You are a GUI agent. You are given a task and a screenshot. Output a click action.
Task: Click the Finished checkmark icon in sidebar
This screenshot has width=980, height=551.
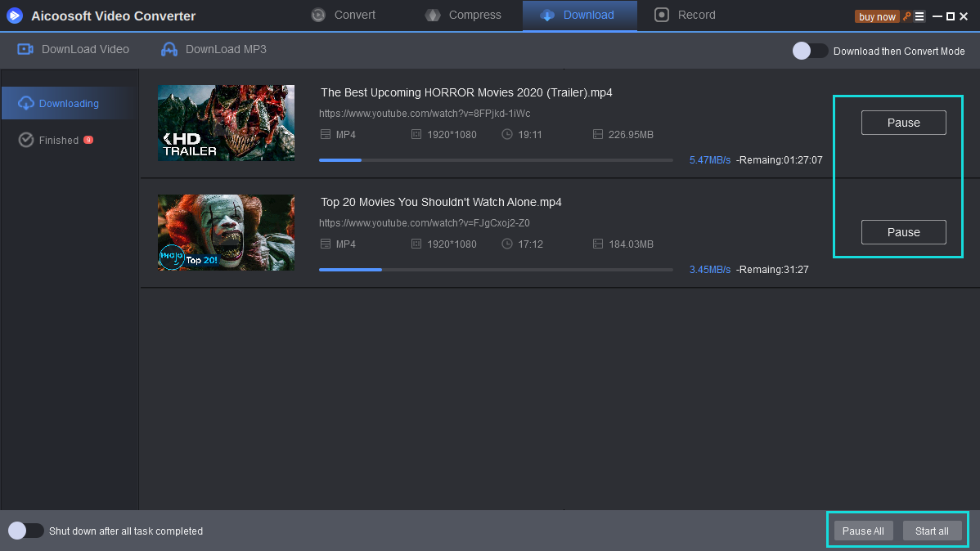tap(25, 140)
